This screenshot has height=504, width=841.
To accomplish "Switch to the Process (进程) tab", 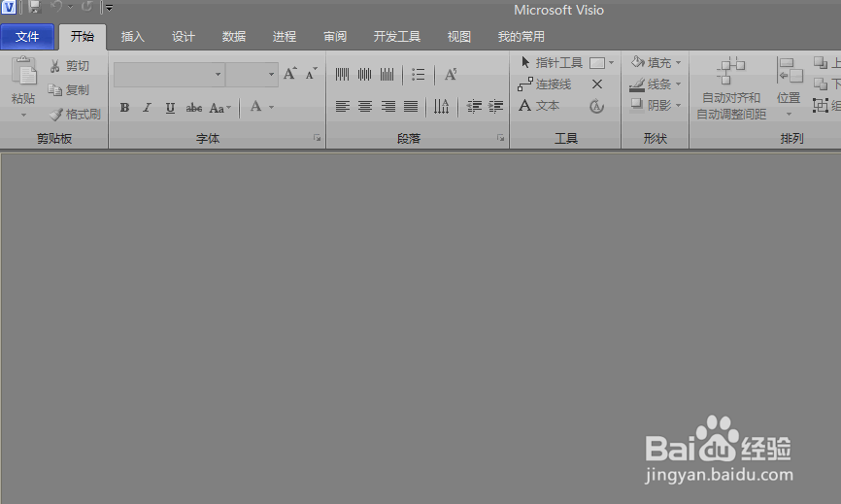I will pyautogui.click(x=285, y=37).
